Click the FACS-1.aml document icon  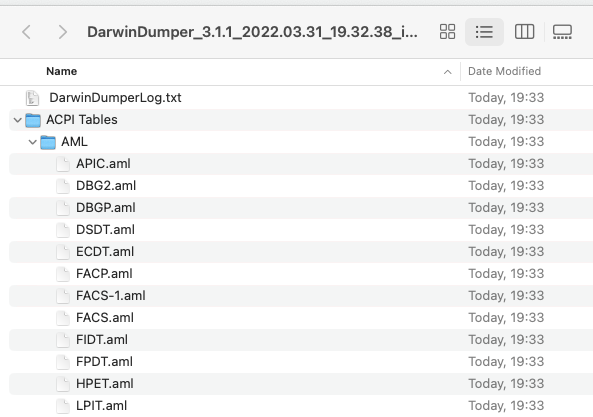point(63,296)
